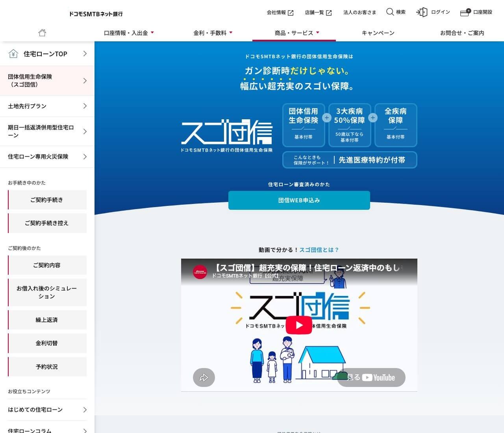
Task: Play the YouTube video
Action: click(299, 325)
